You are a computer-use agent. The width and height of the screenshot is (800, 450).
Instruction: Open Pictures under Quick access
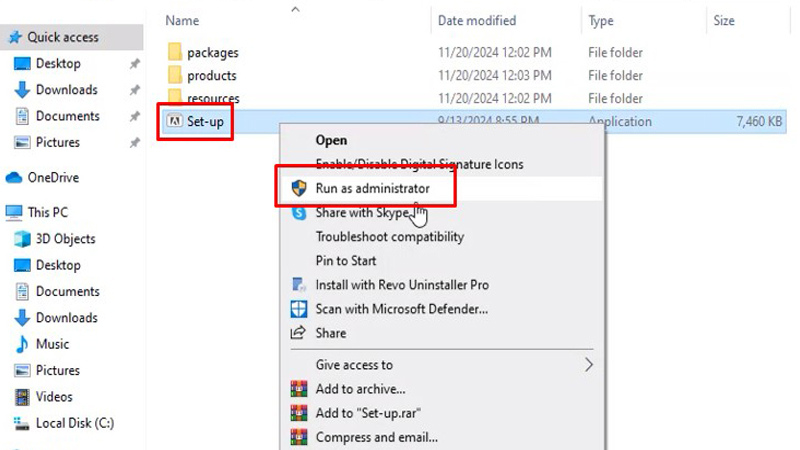(58, 142)
